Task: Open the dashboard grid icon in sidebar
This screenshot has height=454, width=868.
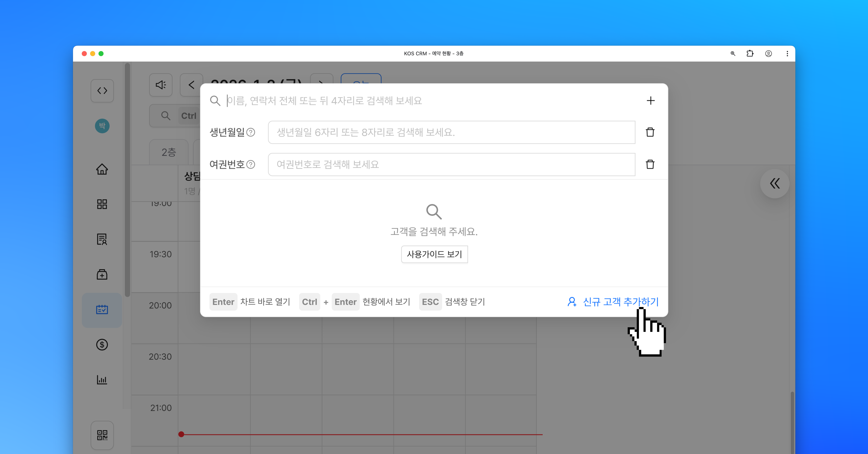Action: click(102, 204)
